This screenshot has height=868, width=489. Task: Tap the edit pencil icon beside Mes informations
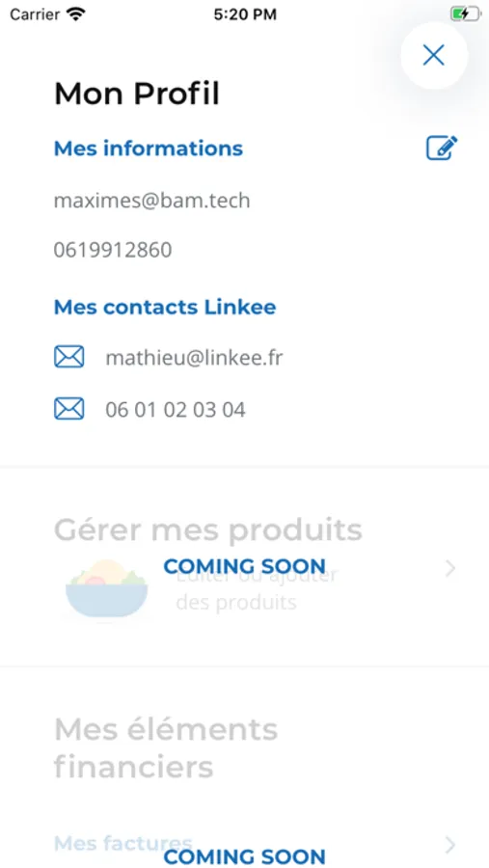pos(442,148)
